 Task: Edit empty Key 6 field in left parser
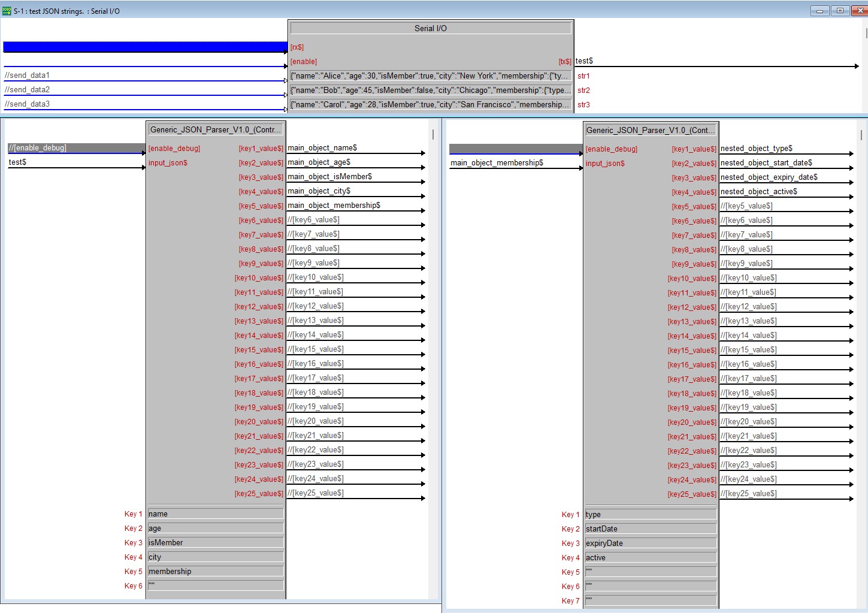click(x=216, y=586)
